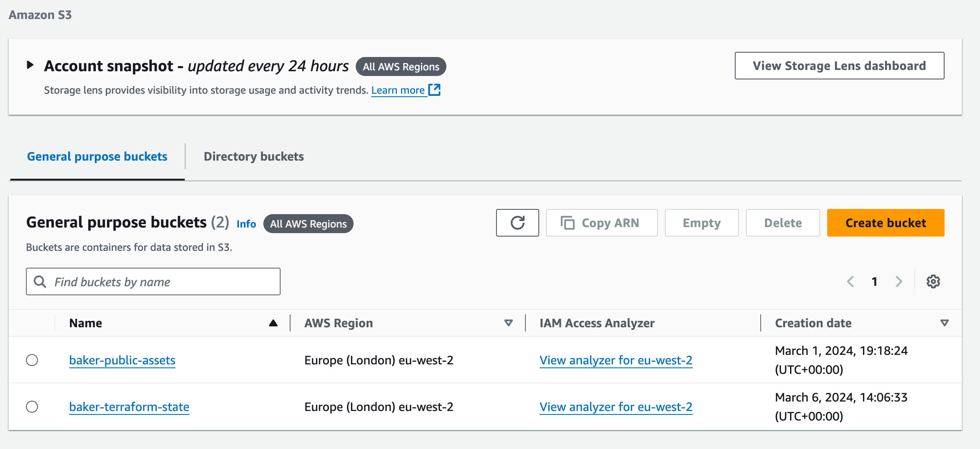Open View Storage Lens dashboard

point(839,66)
